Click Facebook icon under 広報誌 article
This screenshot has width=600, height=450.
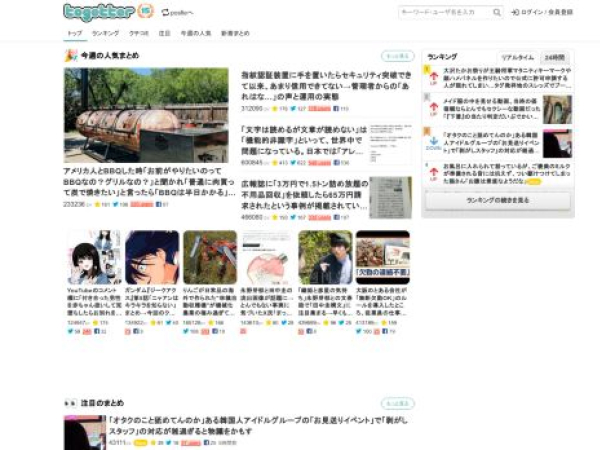point(336,217)
